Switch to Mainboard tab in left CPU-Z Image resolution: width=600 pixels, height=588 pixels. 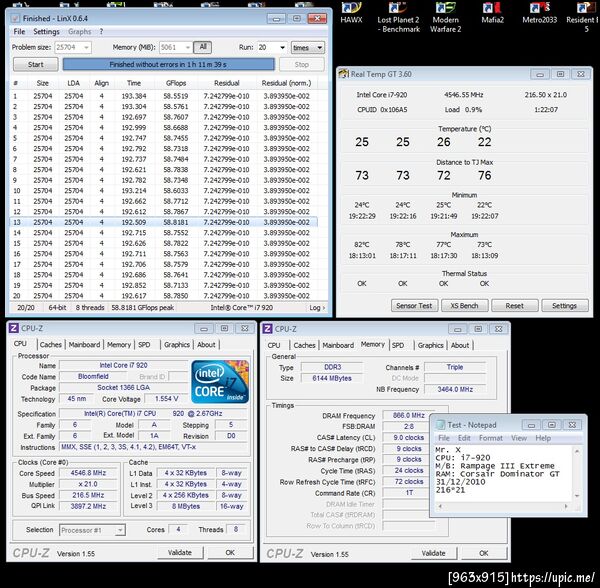click(x=84, y=345)
